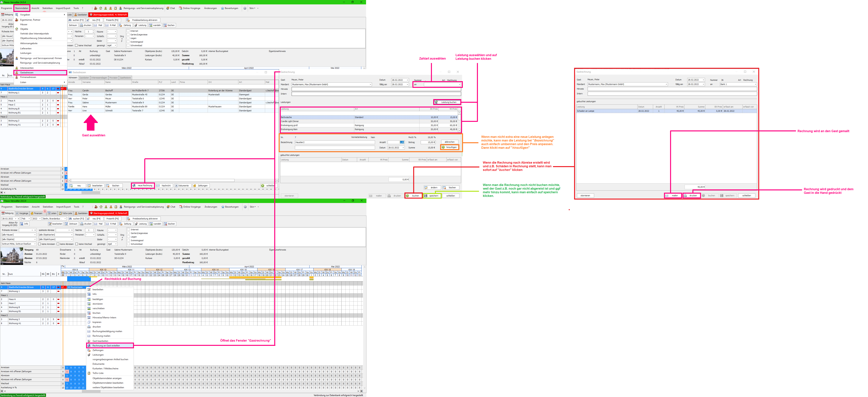Click abbrechen in the Gastrechnung dialog
The height and width of the screenshot is (397, 868).
[x=449, y=142]
